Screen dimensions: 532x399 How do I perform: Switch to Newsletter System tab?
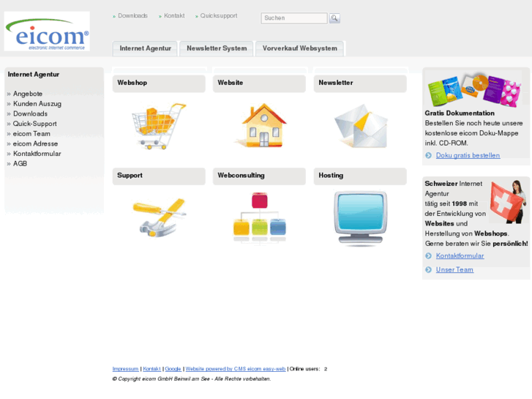pyautogui.click(x=217, y=48)
